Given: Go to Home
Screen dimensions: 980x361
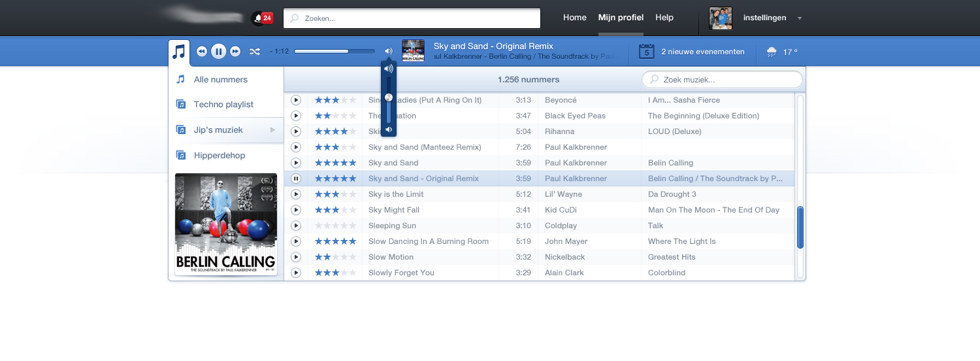Looking at the screenshot, I should 575,18.
